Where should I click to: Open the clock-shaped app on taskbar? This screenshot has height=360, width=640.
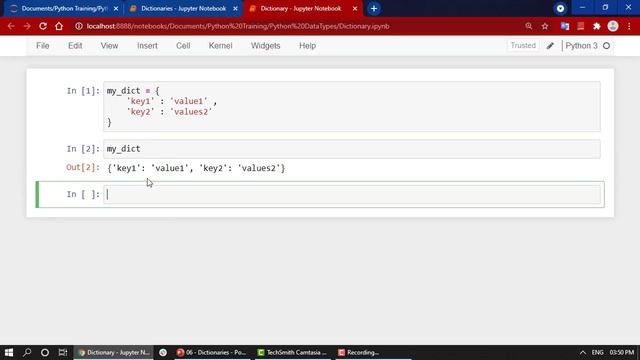163,352
